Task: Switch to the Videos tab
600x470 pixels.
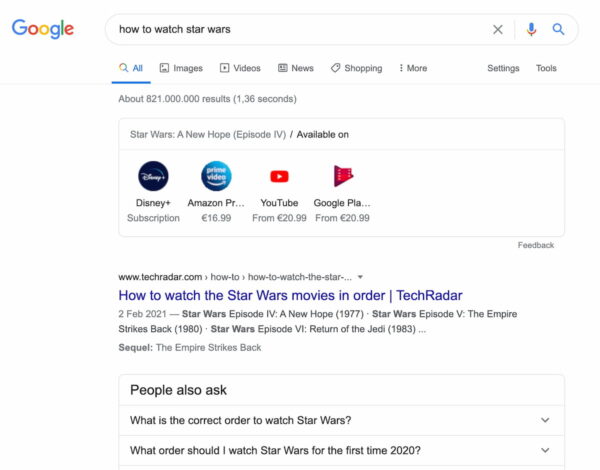Action: click(x=240, y=68)
